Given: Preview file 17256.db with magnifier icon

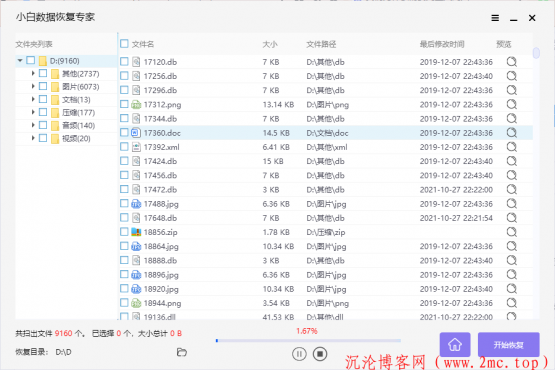Looking at the screenshot, I should (511, 76).
